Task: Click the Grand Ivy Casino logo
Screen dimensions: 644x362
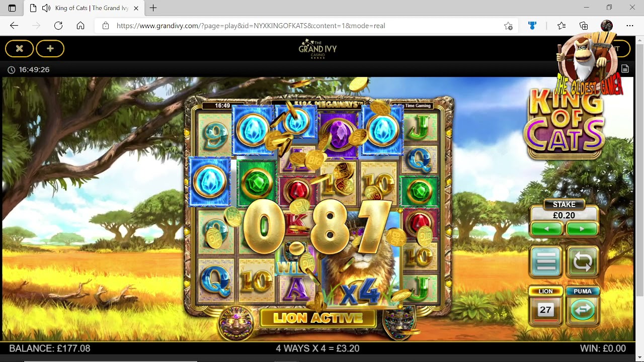Action: [x=317, y=49]
